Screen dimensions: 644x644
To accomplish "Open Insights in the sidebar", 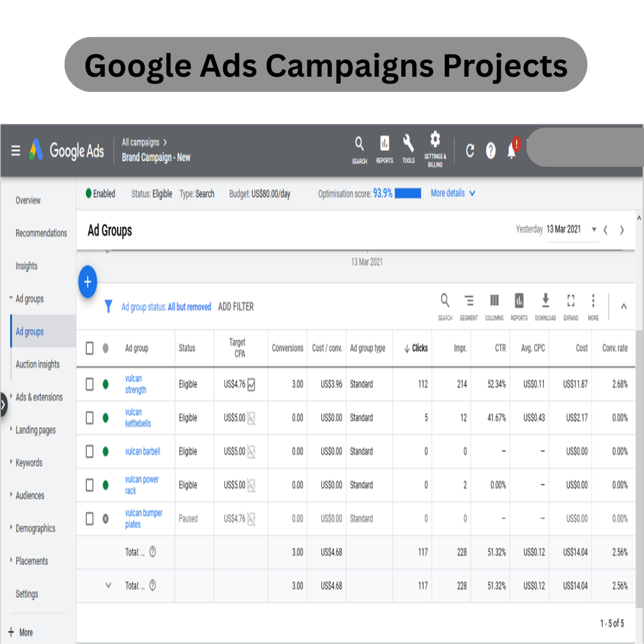I will pos(26,266).
